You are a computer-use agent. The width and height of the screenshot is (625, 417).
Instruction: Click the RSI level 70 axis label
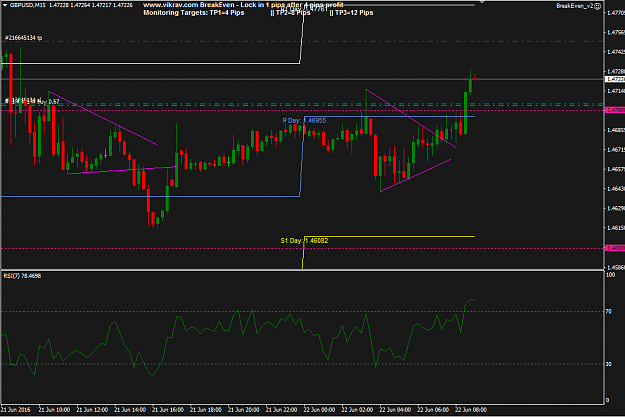click(x=608, y=311)
